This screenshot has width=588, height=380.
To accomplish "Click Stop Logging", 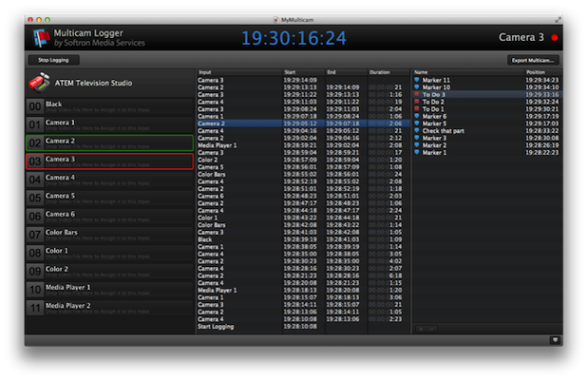I will [x=53, y=60].
